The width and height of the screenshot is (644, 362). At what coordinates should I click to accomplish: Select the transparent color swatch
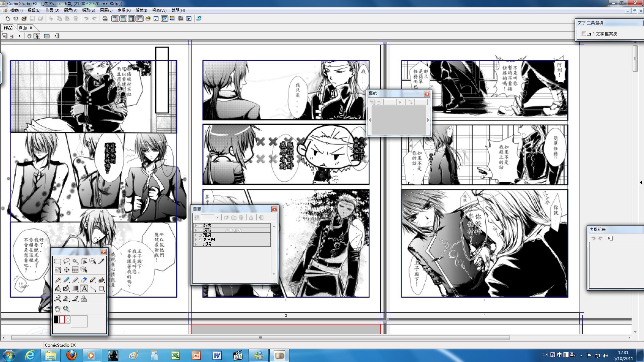(x=68, y=319)
